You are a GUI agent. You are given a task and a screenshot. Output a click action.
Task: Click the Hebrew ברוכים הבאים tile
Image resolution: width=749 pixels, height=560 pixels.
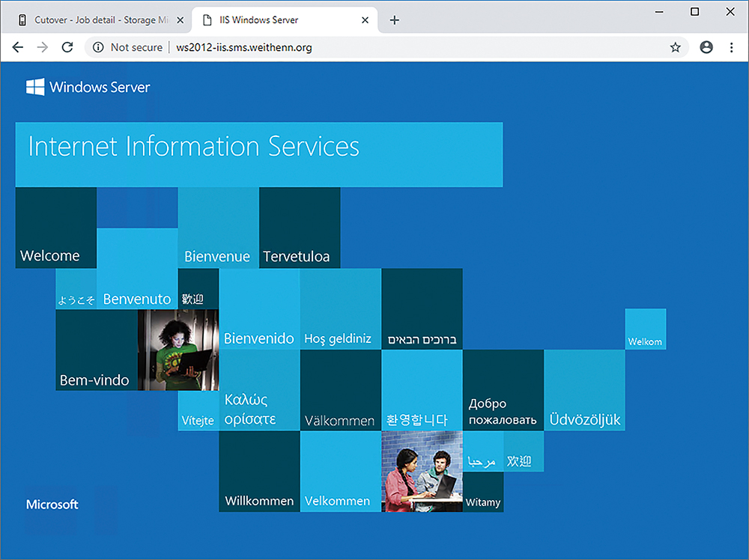422,309
